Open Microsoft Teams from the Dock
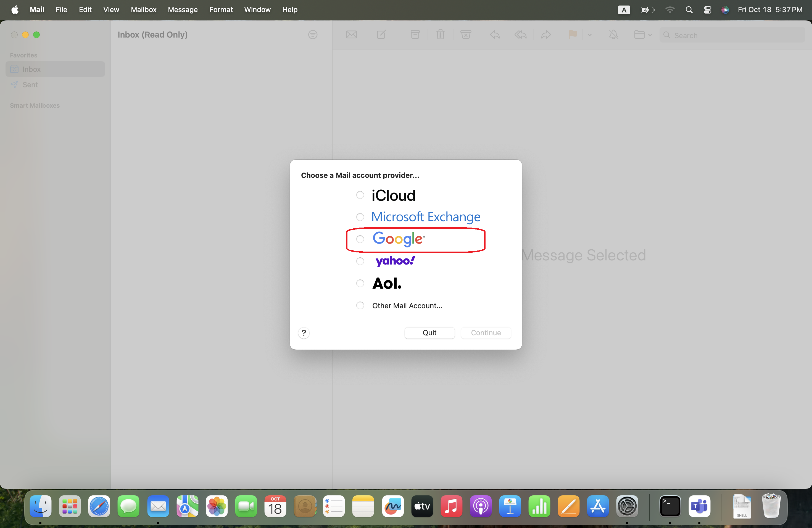The height and width of the screenshot is (528, 812). (x=699, y=506)
